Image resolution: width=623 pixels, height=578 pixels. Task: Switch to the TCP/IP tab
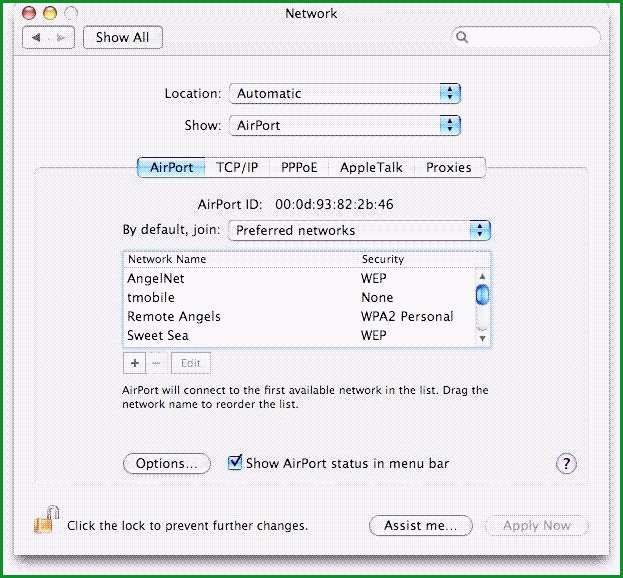(x=237, y=167)
